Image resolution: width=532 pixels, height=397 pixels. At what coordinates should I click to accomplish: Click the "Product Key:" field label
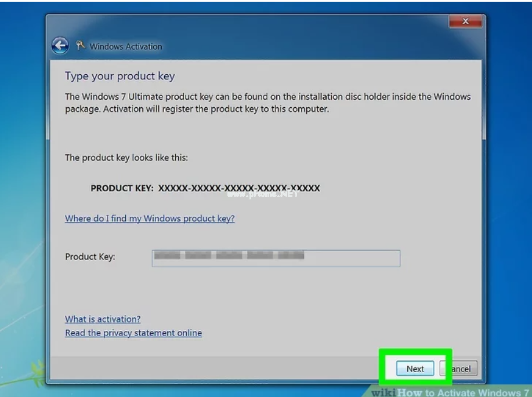(90, 257)
